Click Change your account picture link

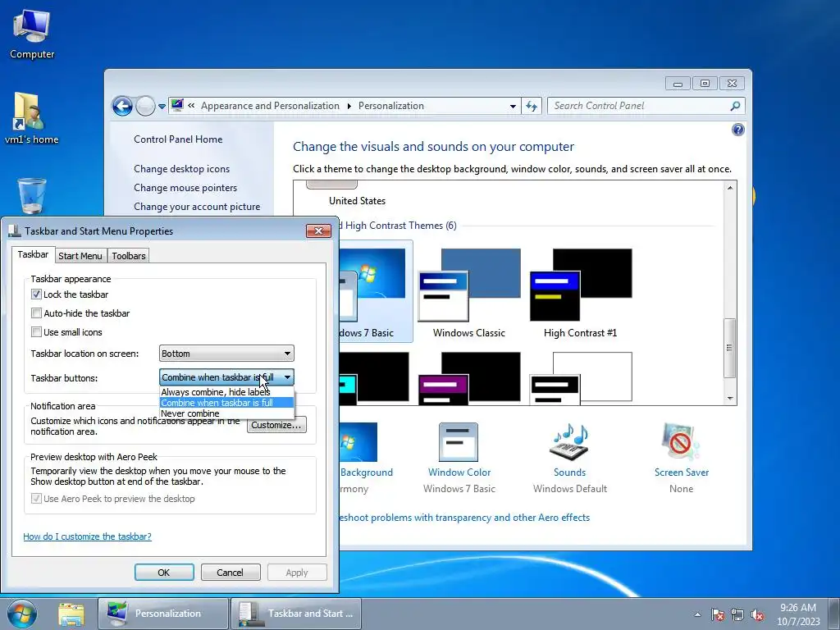pyautogui.click(x=197, y=206)
